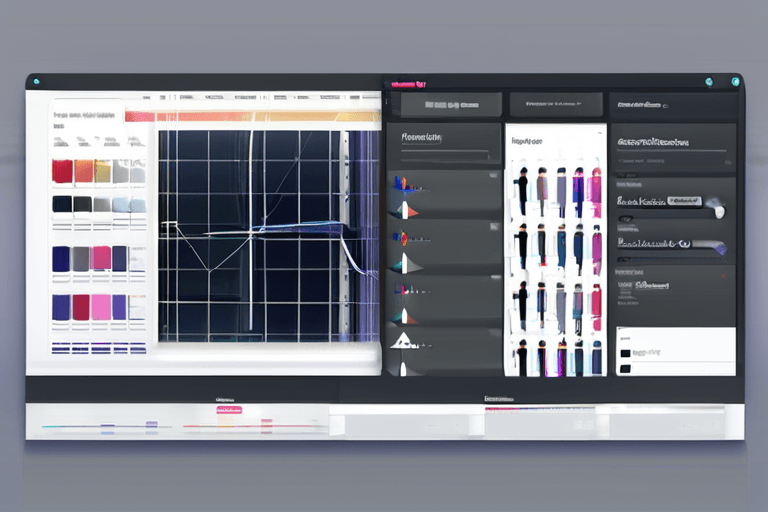Select the purple figure in the top row
Screen dimensions: 768x512
[578, 187]
